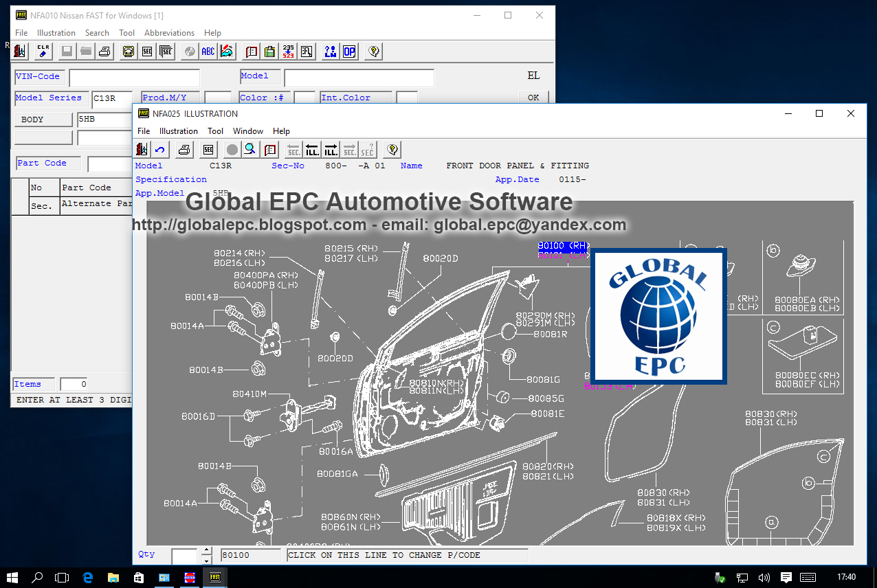The width and height of the screenshot is (877, 588).
Task: Click the Qty stepper down arrow
Action: click(206, 559)
